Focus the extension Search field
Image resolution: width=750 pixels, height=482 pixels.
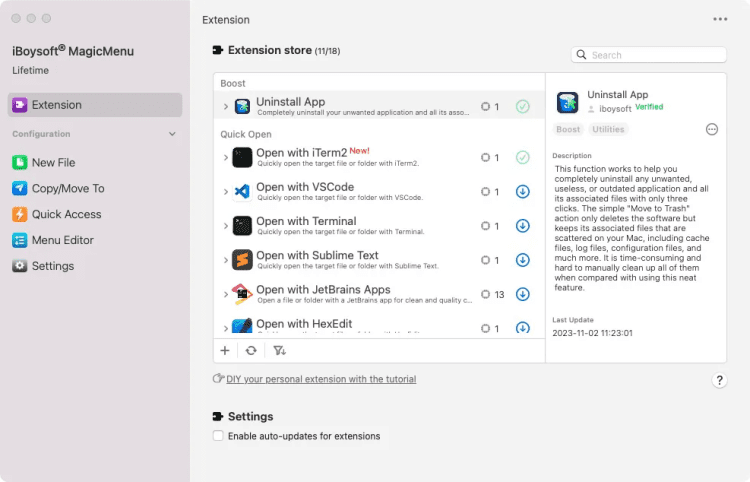[649, 55]
